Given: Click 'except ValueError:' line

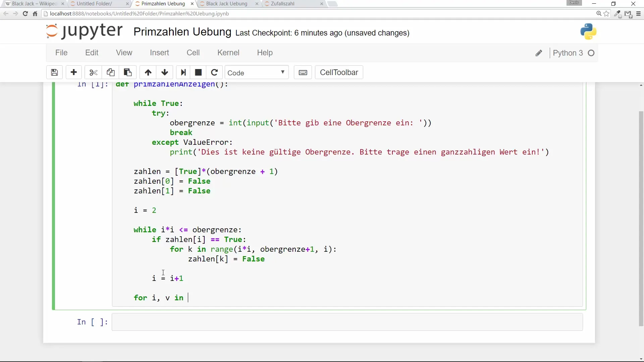Looking at the screenshot, I should click(x=192, y=142).
